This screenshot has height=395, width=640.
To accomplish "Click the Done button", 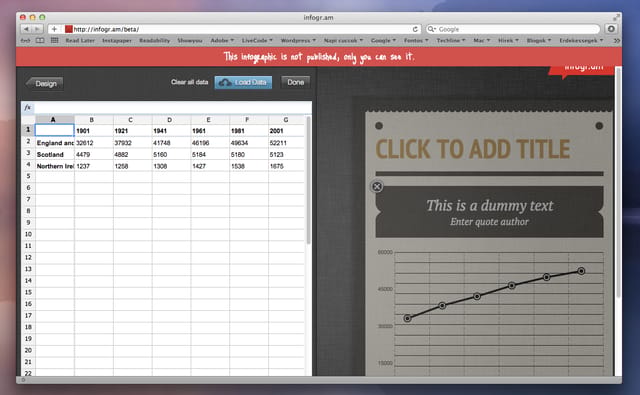I will click(296, 82).
